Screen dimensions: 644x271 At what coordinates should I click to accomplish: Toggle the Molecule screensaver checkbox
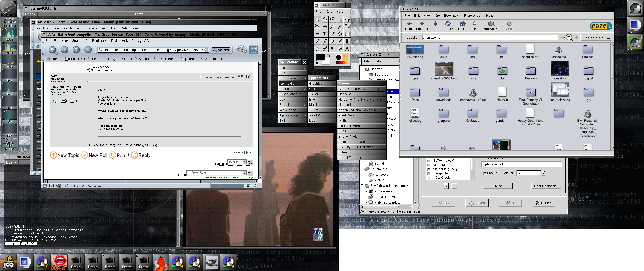[429, 165]
